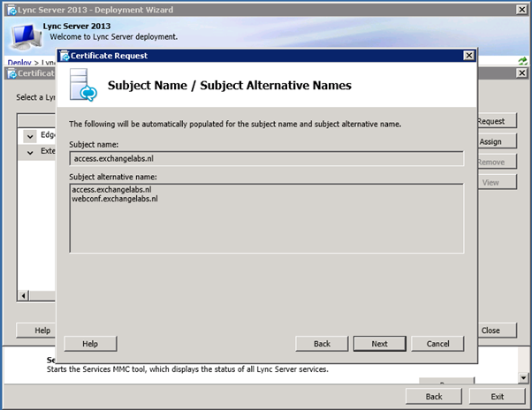This screenshot has height=410, width=532.
Task: Expand the Edge certificate row chevron
Action: [x=30, y=135]
